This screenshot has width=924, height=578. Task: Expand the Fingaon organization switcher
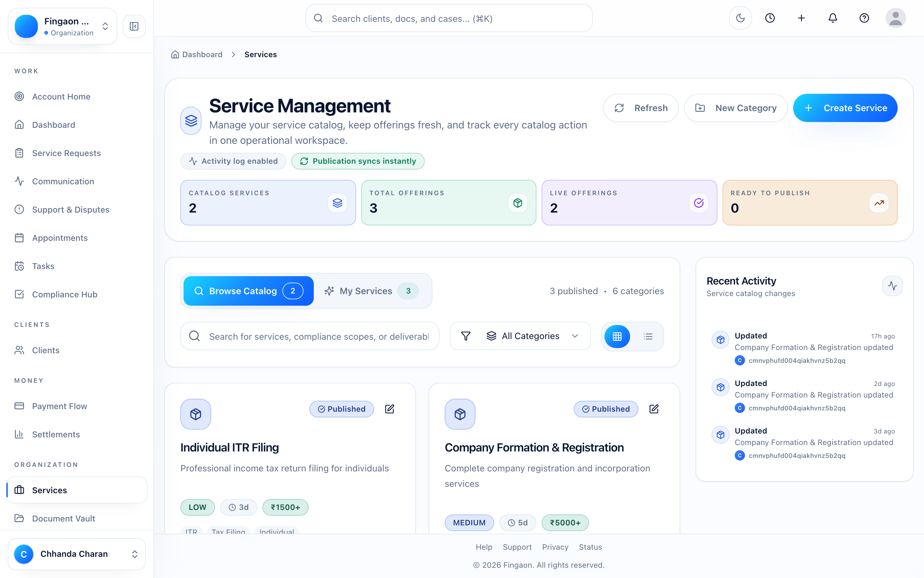coord(63,26)
